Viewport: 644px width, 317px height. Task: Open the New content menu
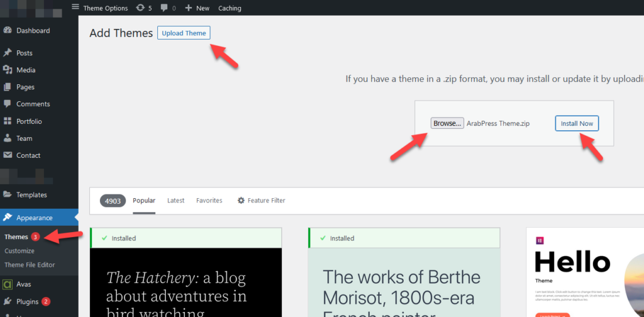point(197,8)
